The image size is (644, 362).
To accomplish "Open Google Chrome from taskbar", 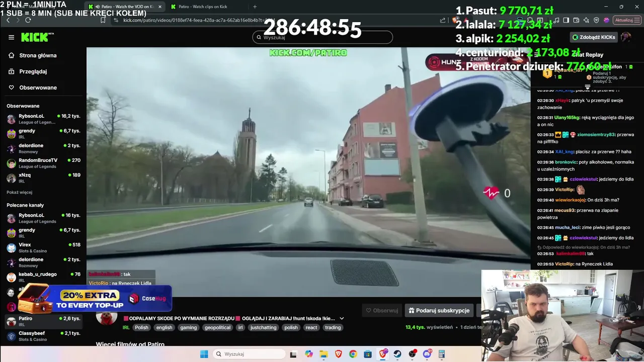I will [x=353, y=354].
